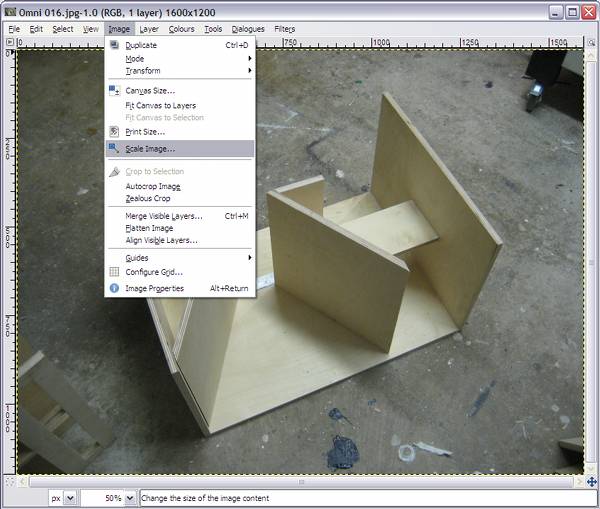600x509 pixels.
Task: Click the menu arrow button at ruler origin
Action: [10, 42]
